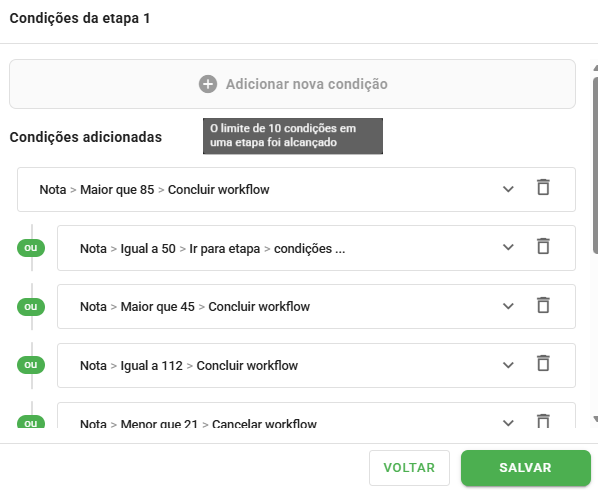
Task: Click the ou badge beside Igual a 112
Action: pyautogui.click(x=31, y=365)
